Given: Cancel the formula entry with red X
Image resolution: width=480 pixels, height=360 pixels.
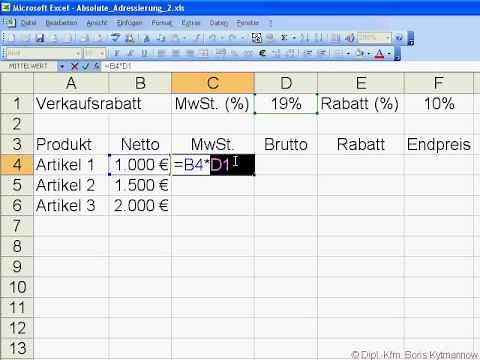Looking at the screenshot, I should click(74, 67).
